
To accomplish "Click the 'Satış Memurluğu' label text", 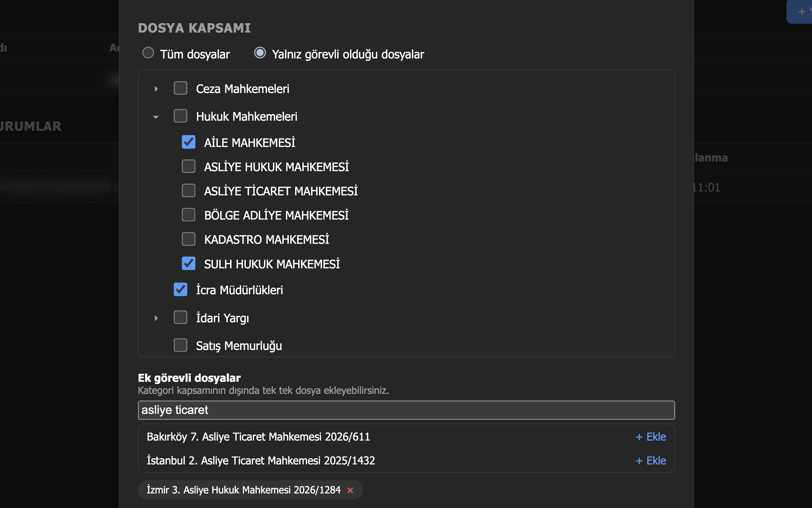I will coord(239,346).
